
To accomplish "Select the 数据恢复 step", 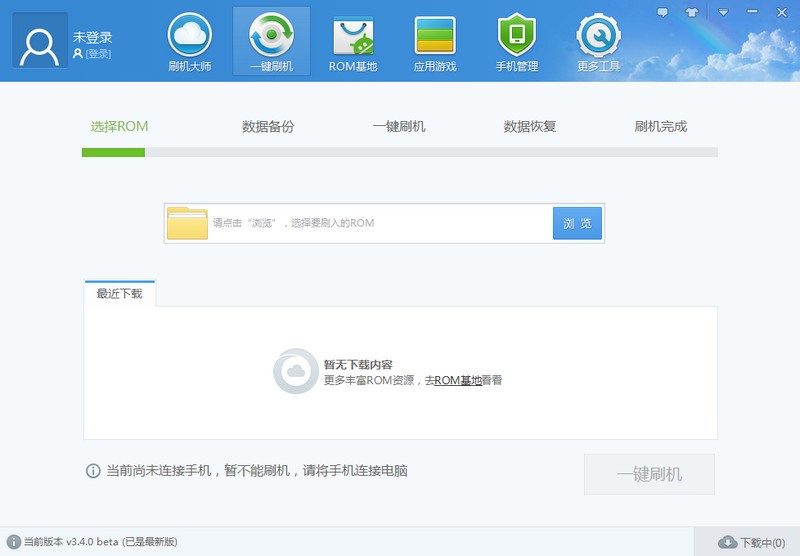I will pos(530,127).
